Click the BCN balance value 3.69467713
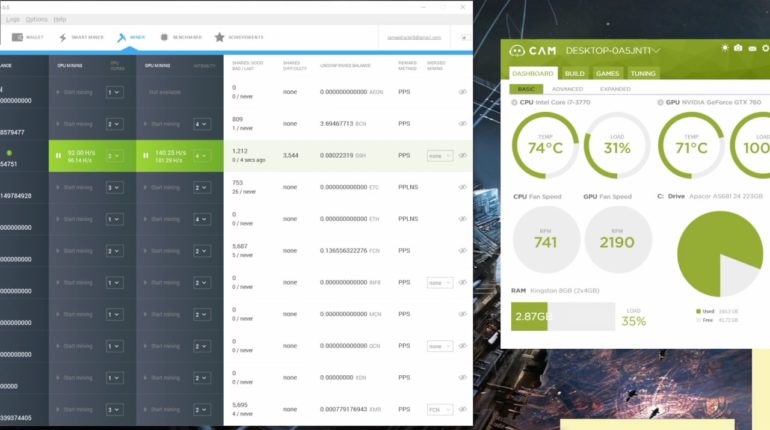Image resolution: width=770 pixels, height=430 pixels. [336, 124]
